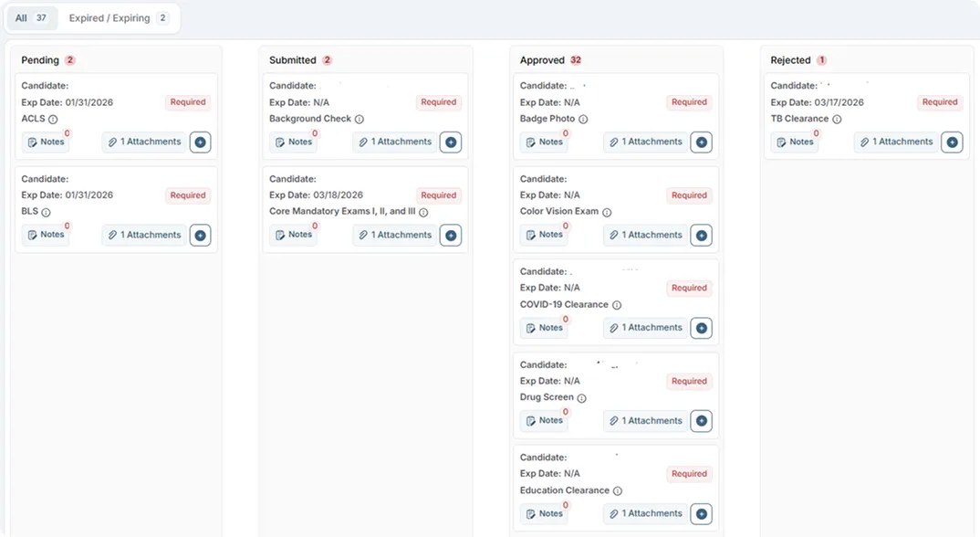Open attachments for Background Check card

click(394, 142)
